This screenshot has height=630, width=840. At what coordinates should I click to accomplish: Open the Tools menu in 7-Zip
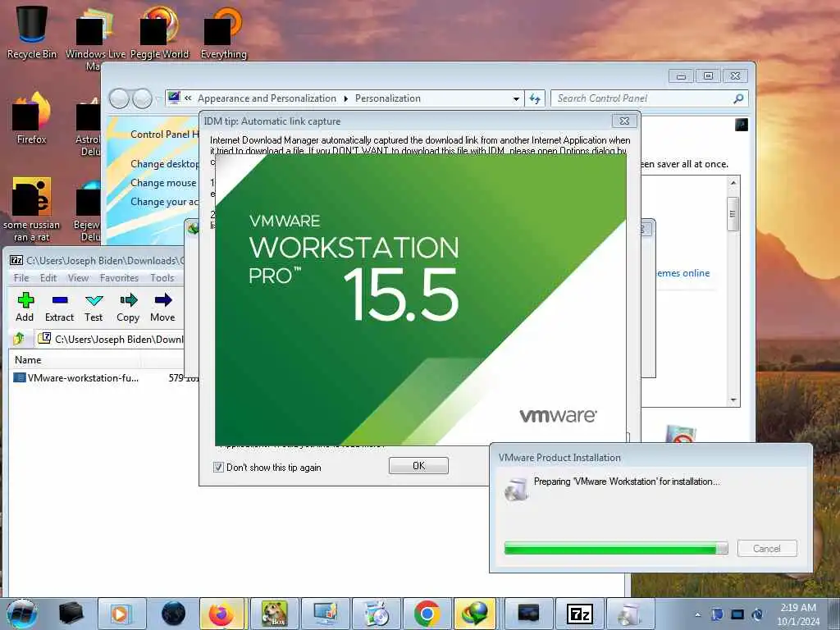(162, 277)
